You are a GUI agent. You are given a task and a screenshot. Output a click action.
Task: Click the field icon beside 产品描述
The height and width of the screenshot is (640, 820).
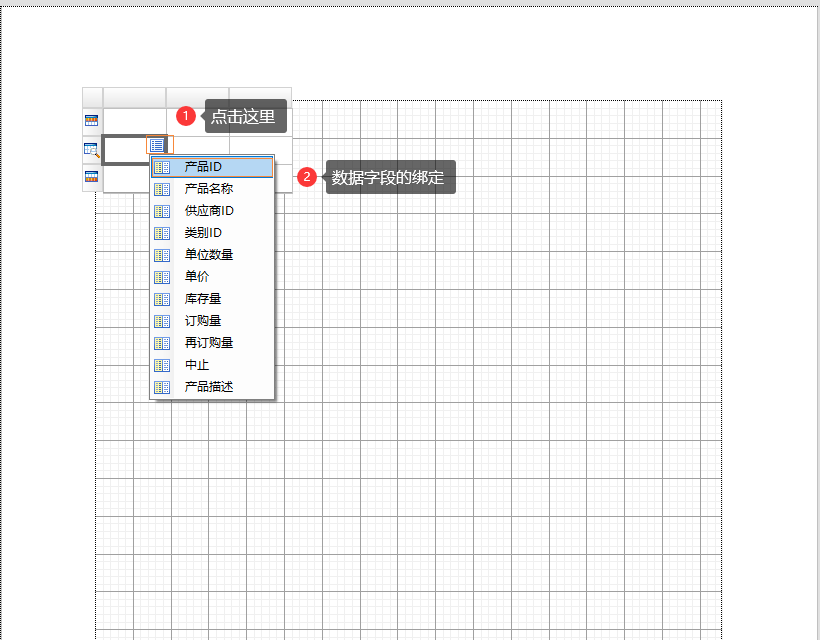[162, 387]
